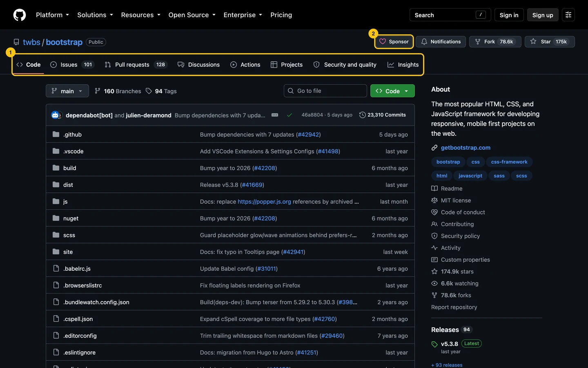
Task: View the Insights tab
Action: click(403, 65)
